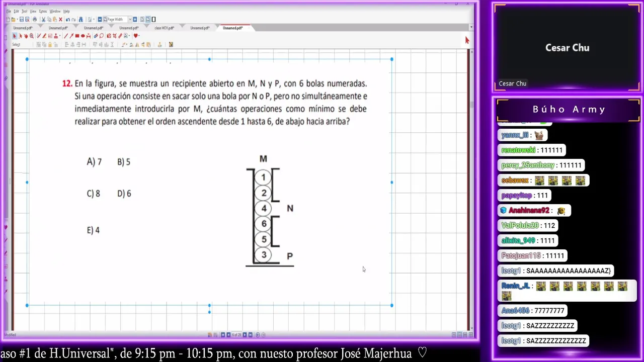Viewport: 644px width, 362px height.
Task: Select the pointer Select tool
Action: [15, 36]
